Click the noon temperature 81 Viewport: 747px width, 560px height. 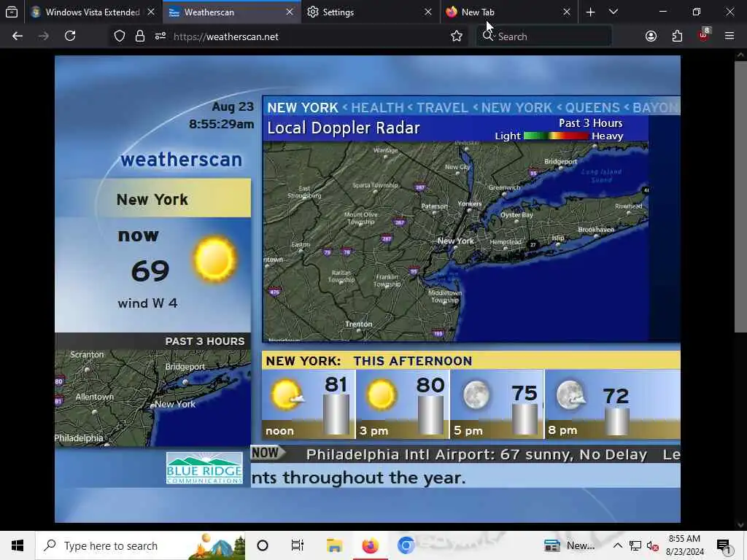tap(336, 385)
